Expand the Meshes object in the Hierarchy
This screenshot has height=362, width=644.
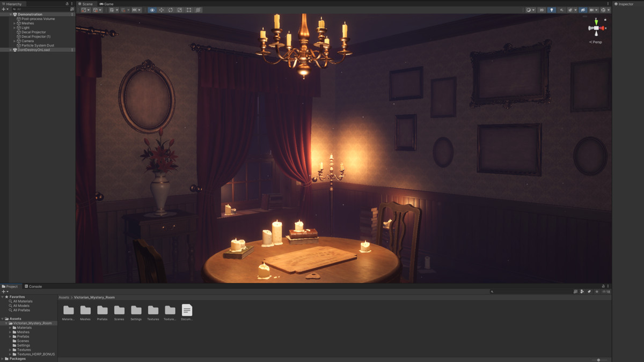pyautogui.click(x=14, y=23)
